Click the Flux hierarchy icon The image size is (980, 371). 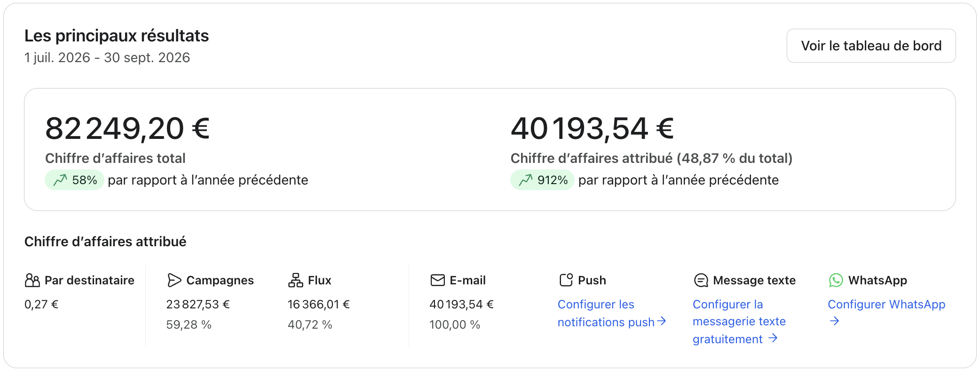tap(295, 281)
